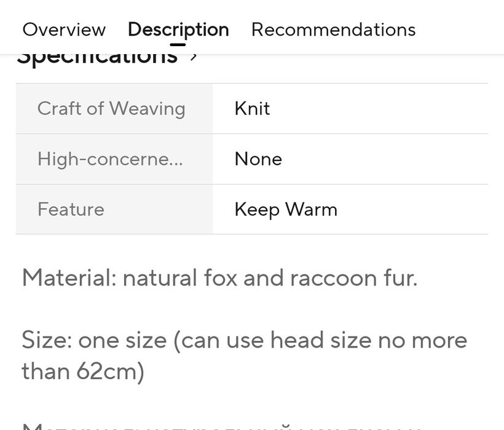Click the "Material:" word in description
The height and width of the screenshot is (430, 504).
pos(69,278)
